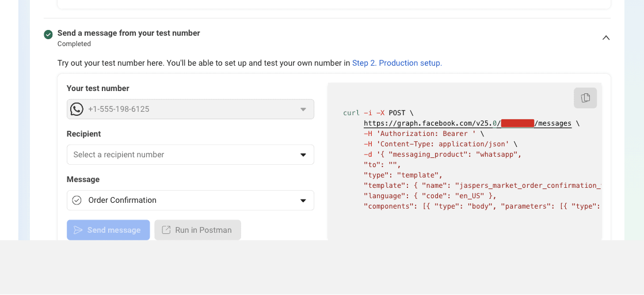Click the Authorization: Bearer header line
This screenshot has width=644, height=295.
[424, 134]
